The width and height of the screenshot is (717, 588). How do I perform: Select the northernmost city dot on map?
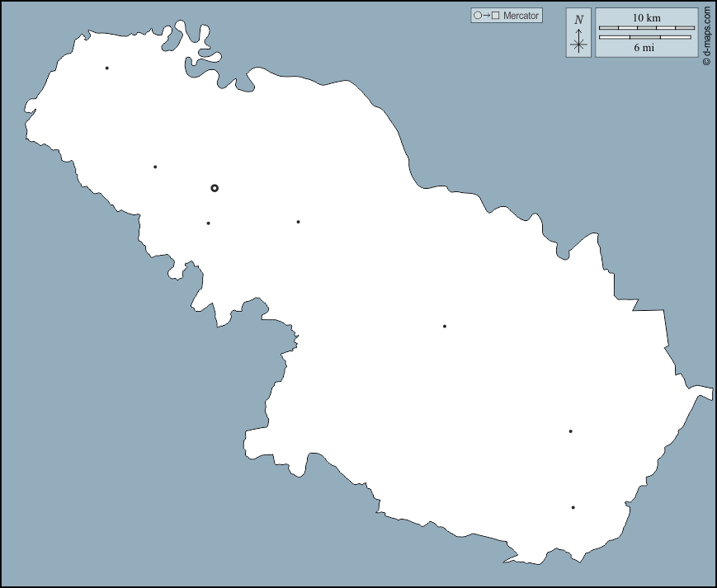pyautogui.click(x=106, y=68)
